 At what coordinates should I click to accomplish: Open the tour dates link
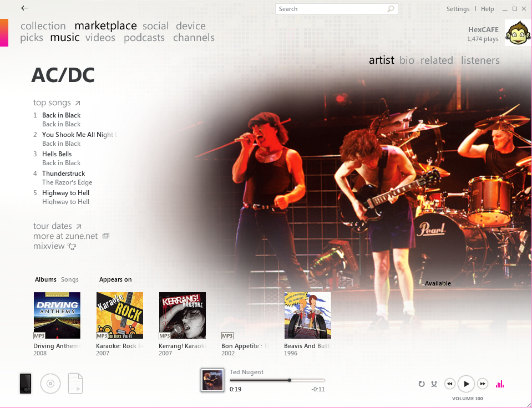click(x=53, y=226)
